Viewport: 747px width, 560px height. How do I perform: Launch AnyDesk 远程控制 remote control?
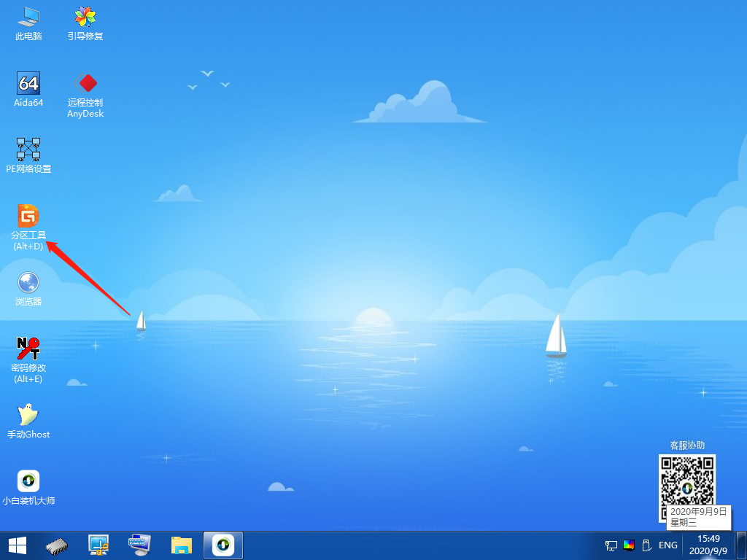85,84
